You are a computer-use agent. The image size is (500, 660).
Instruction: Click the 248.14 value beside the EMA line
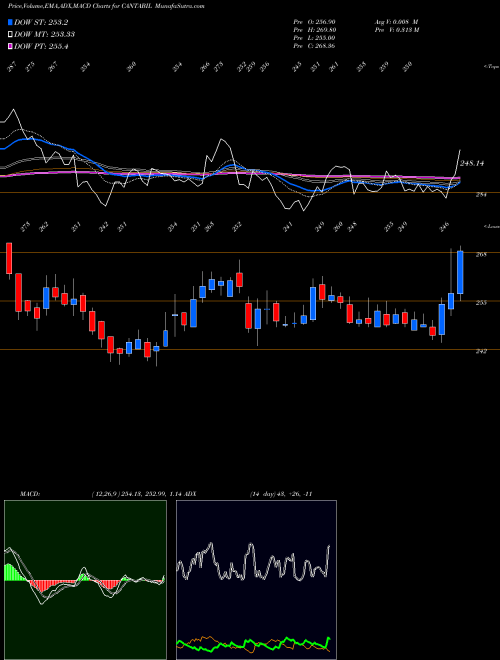click(472, 163)
